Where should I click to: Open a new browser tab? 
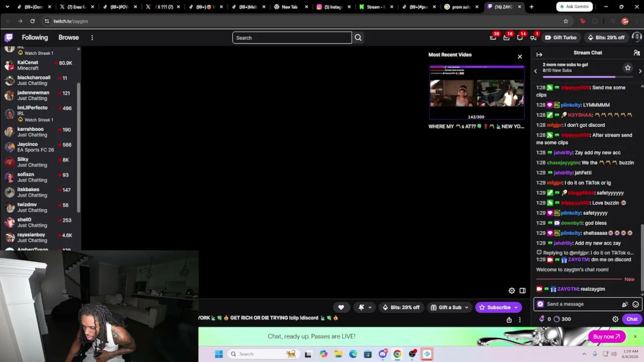(x=531, y=7)
